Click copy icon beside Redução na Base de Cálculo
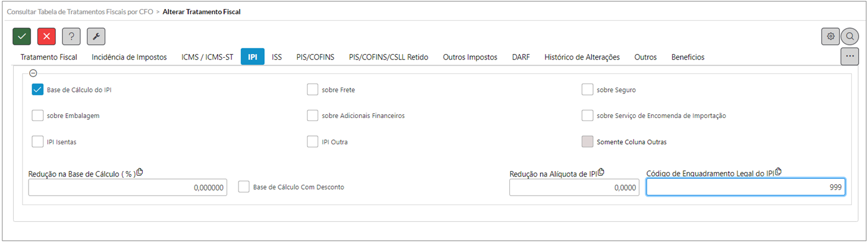868x242 pixels. (x=140, y=172)
